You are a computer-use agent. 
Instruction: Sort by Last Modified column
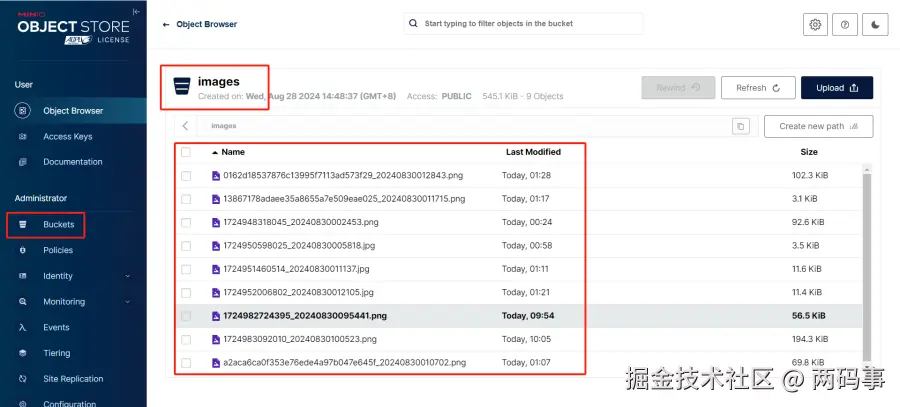533,152
